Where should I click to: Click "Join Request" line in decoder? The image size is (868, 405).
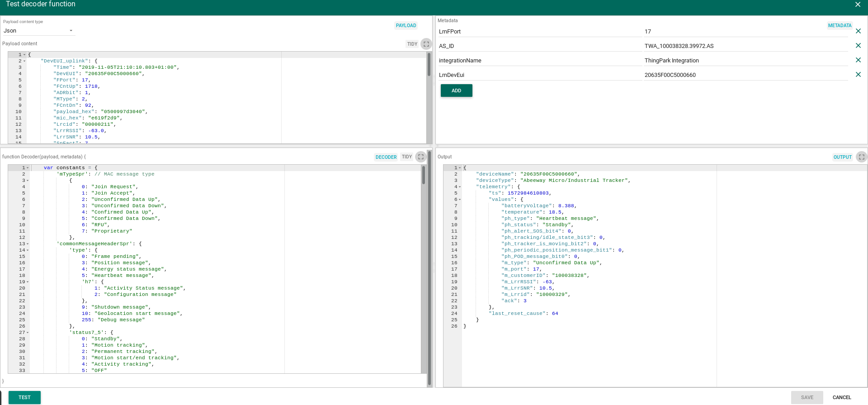(110, 187)
